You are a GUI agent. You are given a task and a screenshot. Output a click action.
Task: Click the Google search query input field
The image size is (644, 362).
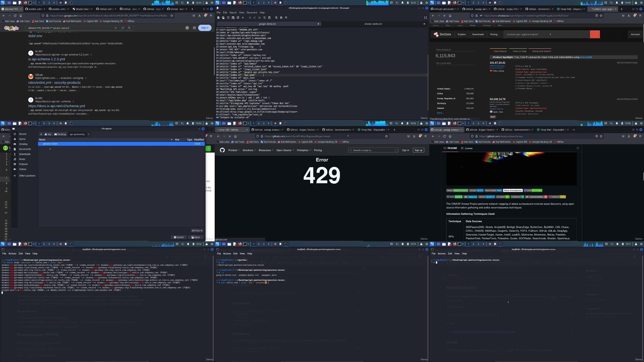pos(70,28)
